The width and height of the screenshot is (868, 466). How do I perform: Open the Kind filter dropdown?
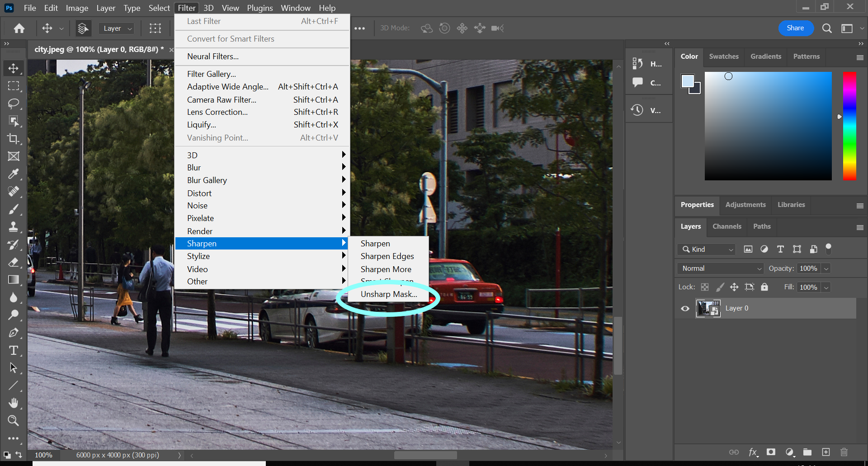point(706,249)
